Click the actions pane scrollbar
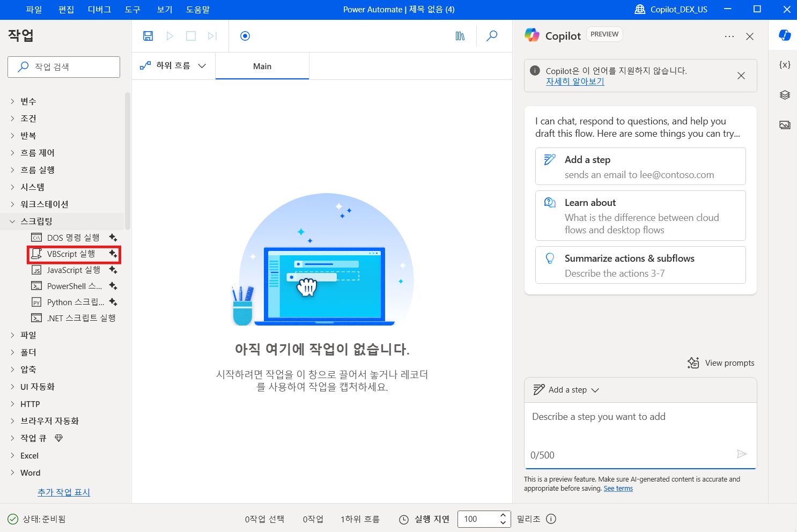This screenshot has height=532, width=797. point(128,161)
